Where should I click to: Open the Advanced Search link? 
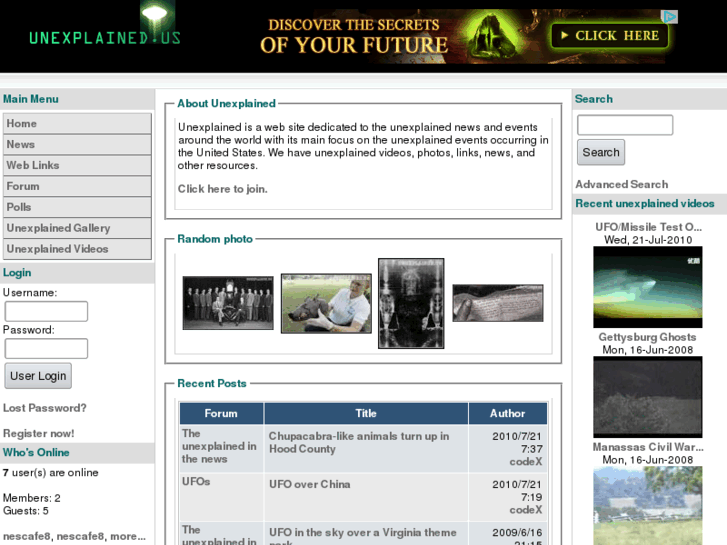pyautogui.click(x=622, y=185)
